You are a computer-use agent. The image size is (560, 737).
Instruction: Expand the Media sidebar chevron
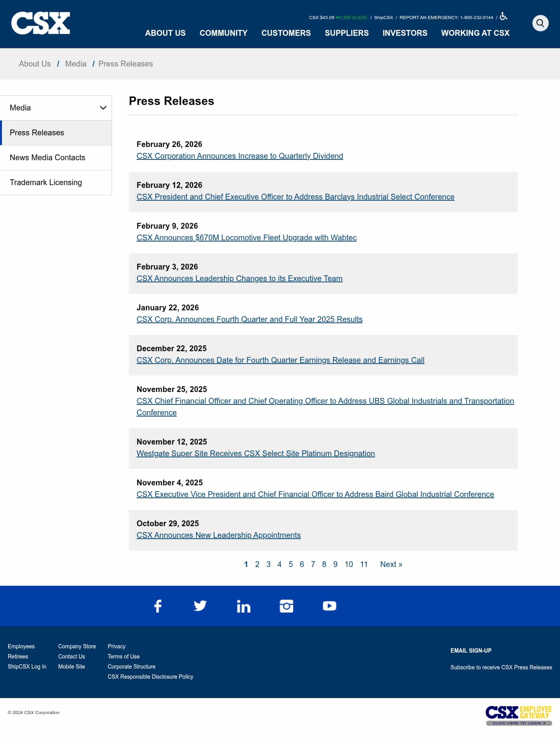[103, 108]
